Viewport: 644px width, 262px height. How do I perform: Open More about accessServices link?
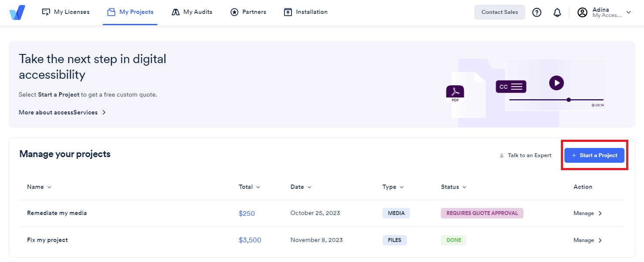point(58,112)
